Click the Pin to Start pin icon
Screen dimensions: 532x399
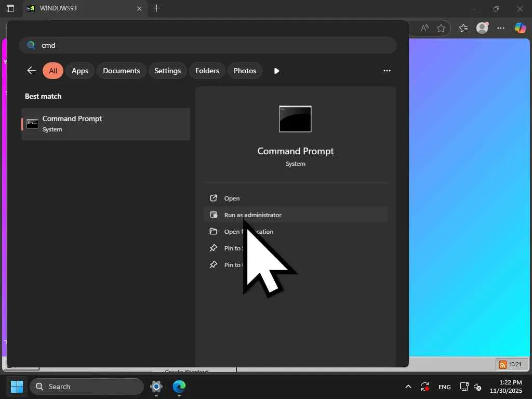coord(214,248)
